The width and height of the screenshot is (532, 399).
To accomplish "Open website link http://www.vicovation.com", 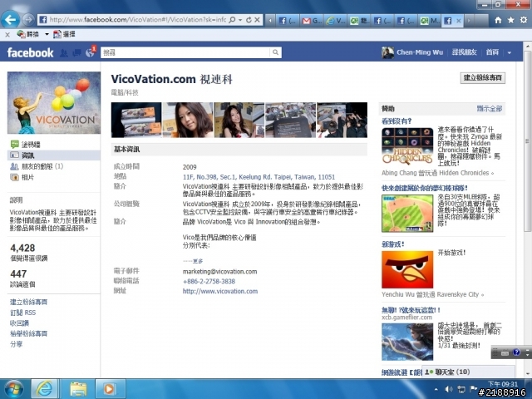I will 219,291.
